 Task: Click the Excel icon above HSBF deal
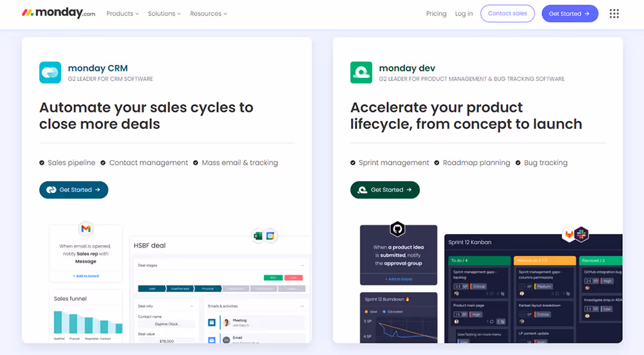pos(258,236)
